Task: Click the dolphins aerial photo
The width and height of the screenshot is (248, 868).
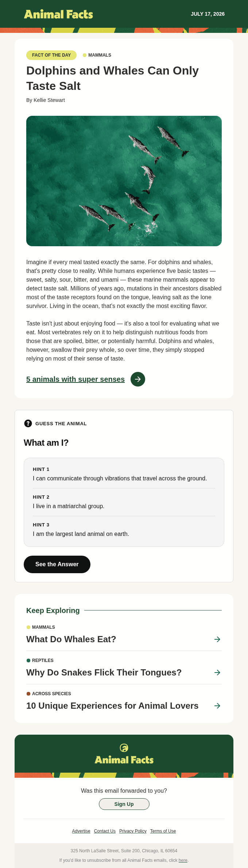Action: tap(124, 181)
